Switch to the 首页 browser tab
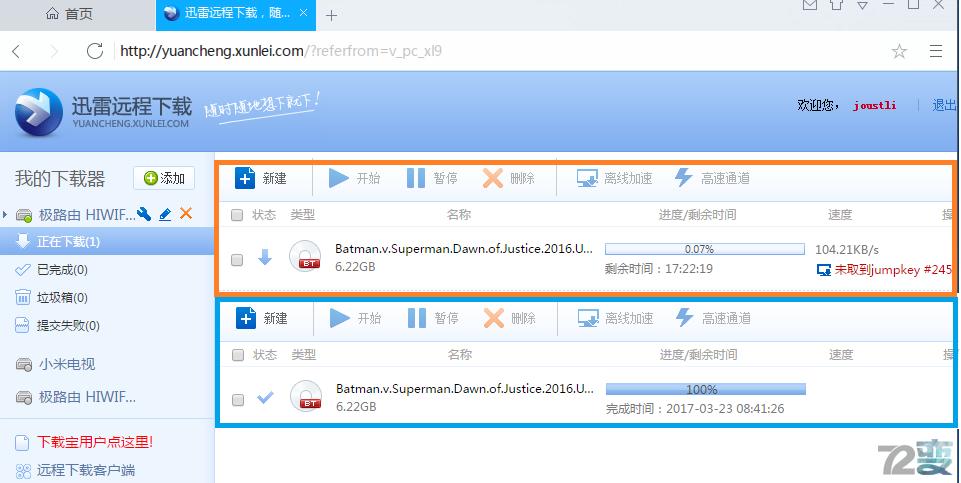 pyautogui.click(x=69, y=14)
